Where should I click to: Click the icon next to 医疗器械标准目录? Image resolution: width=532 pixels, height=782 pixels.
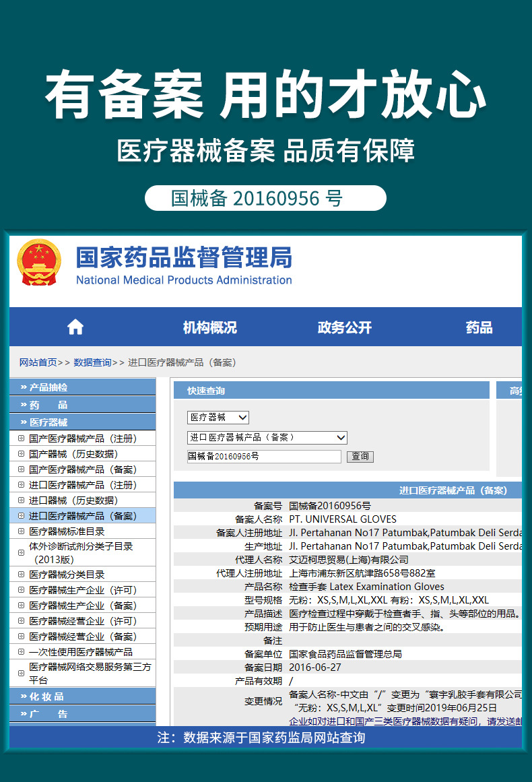tap(21, 531)
